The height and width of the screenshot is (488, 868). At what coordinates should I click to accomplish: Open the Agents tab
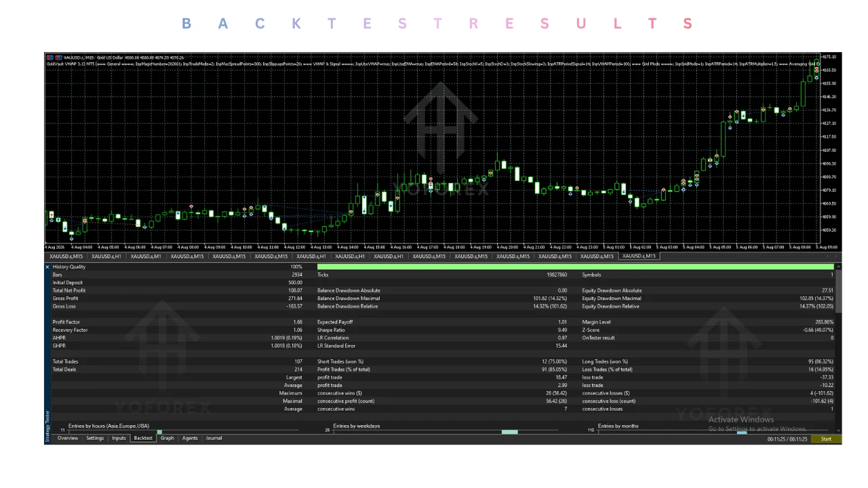(x=190, y=439)
